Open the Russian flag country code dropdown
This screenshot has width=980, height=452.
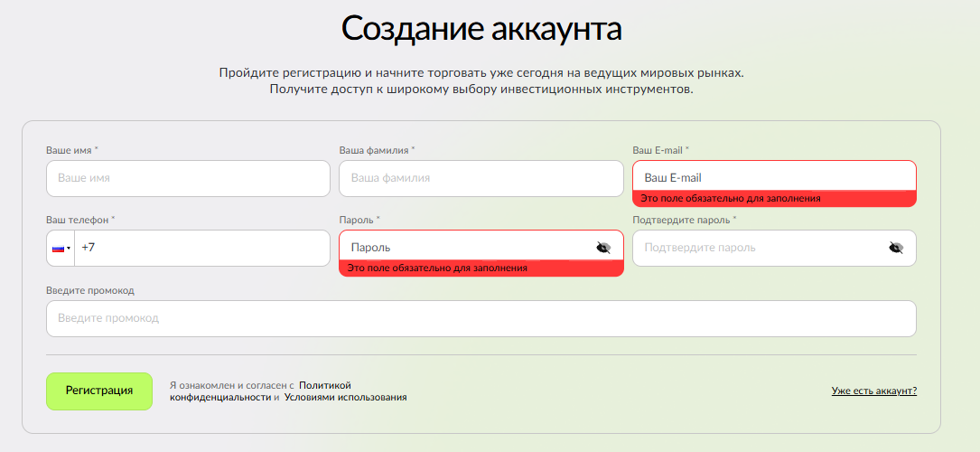coord(61,249)
